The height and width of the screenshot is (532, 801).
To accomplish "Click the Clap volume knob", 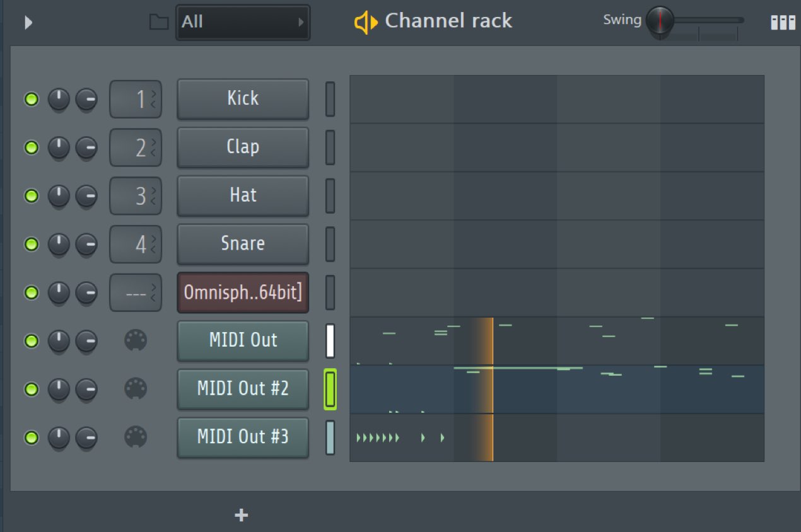I will [86, 147].
